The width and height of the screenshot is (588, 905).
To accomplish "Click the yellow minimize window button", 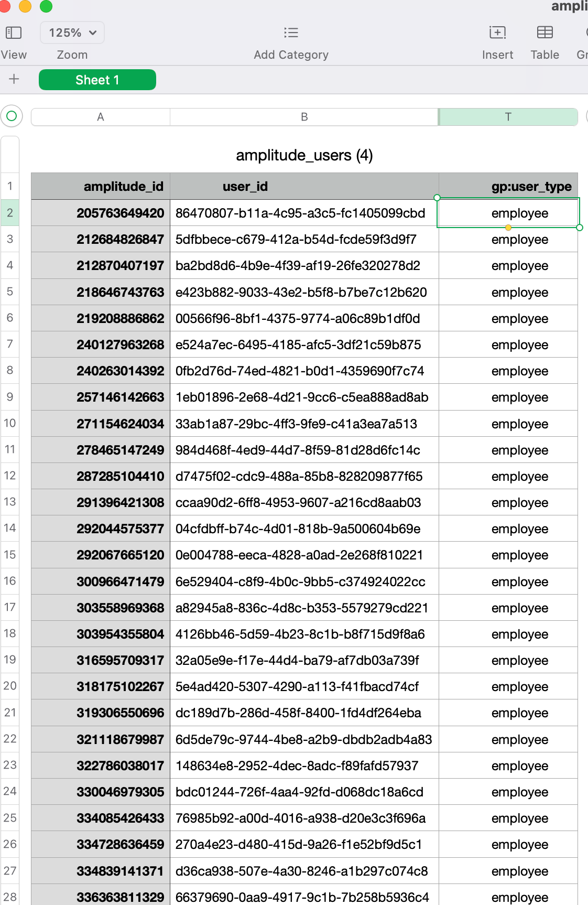I will pyautogui.click(x=25, y=6).
